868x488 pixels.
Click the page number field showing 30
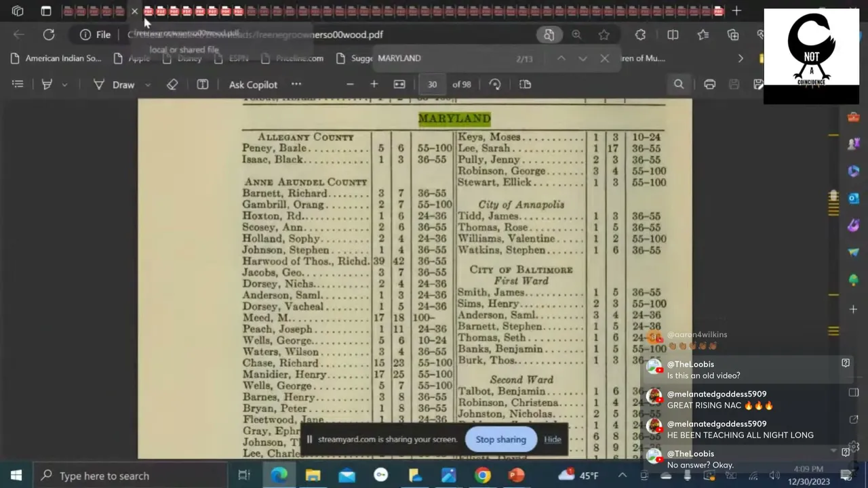(432, 85)
